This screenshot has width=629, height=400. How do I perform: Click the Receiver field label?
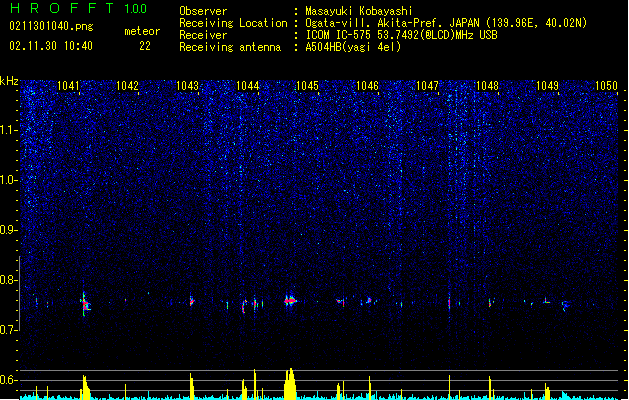tap(203, 35)
